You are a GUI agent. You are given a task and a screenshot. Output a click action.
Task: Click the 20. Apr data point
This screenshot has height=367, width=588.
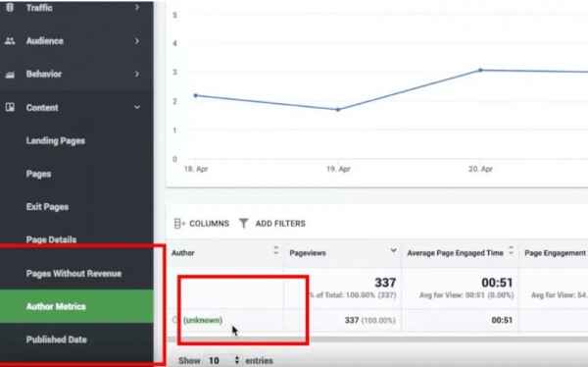(480, 71)
